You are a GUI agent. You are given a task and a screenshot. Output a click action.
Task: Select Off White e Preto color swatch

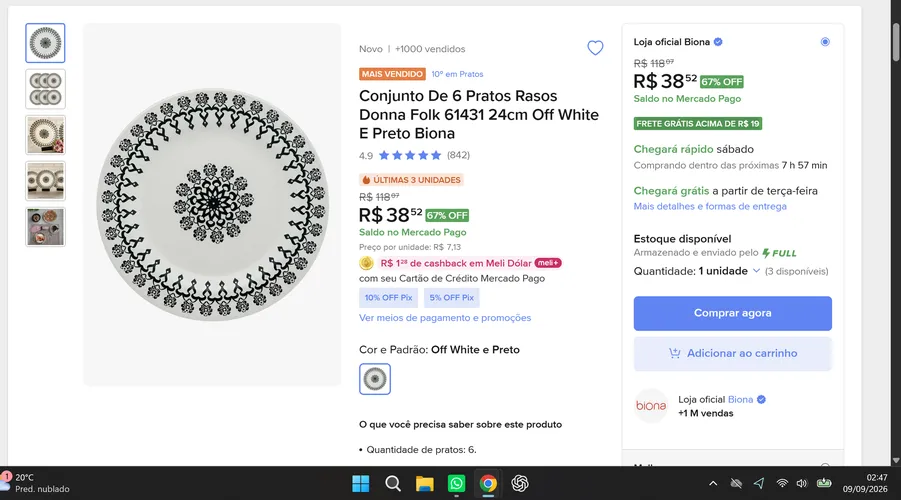[x=375, y=379]
